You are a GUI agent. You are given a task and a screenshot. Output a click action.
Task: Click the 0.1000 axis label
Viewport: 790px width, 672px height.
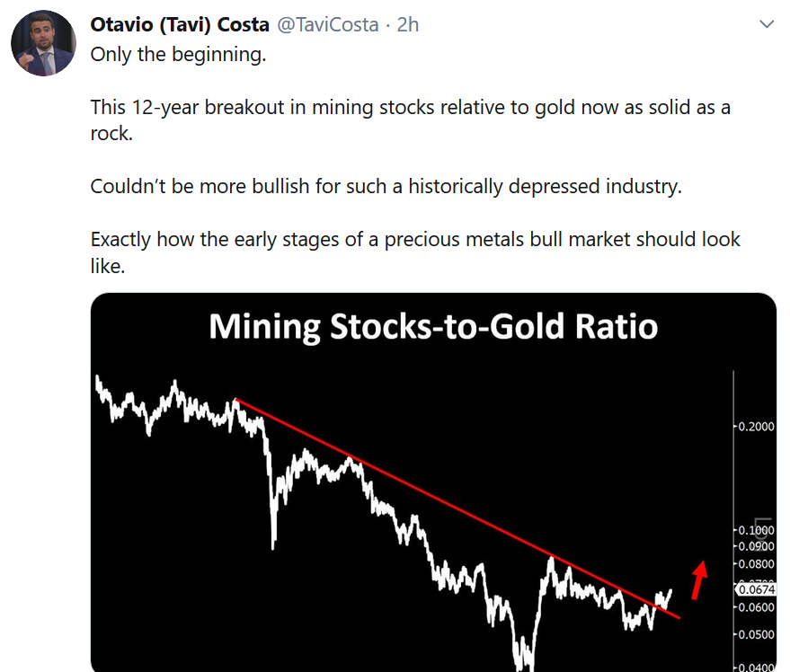tap(755, 530)
